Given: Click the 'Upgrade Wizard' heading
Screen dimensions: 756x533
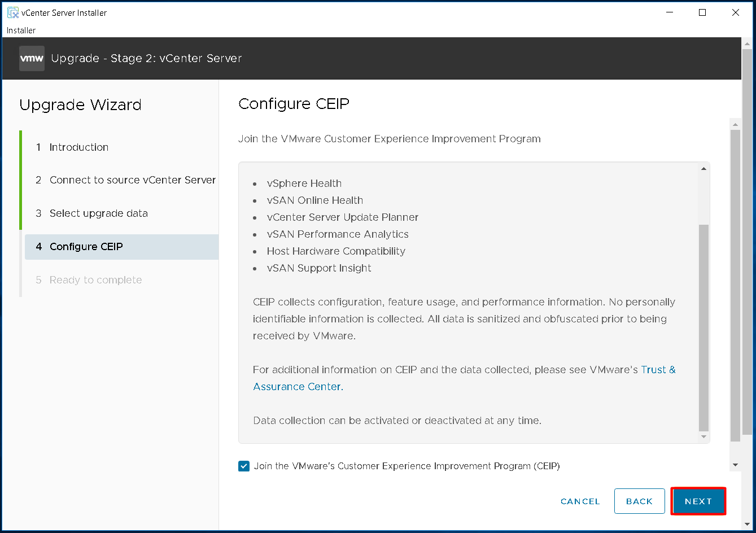Looking at the screenshot, I should click(x=80, y=105).
